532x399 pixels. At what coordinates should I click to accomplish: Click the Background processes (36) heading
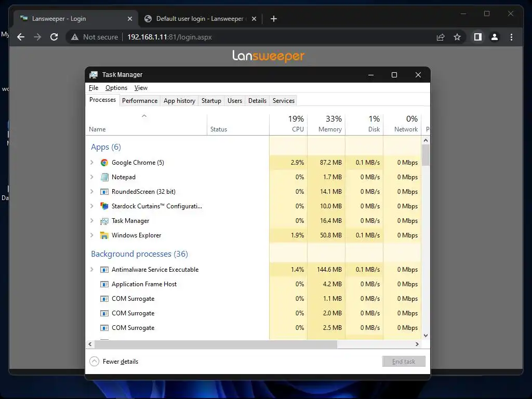[139, 254]
